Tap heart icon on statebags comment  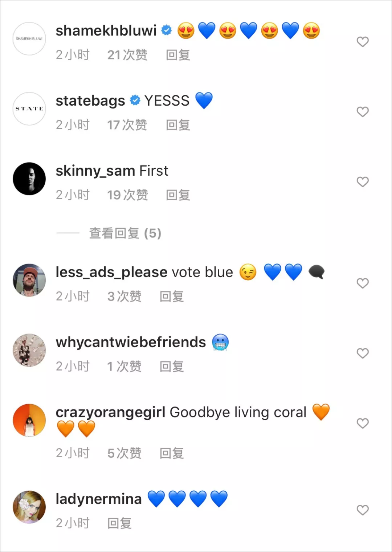point(363,112)
